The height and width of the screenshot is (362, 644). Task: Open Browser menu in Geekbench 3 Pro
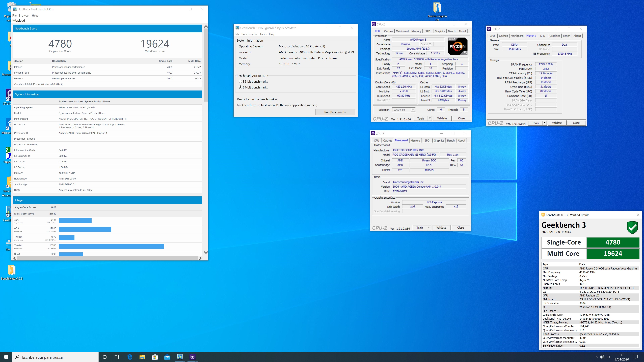pyautogui.click(x=24, y=15)
